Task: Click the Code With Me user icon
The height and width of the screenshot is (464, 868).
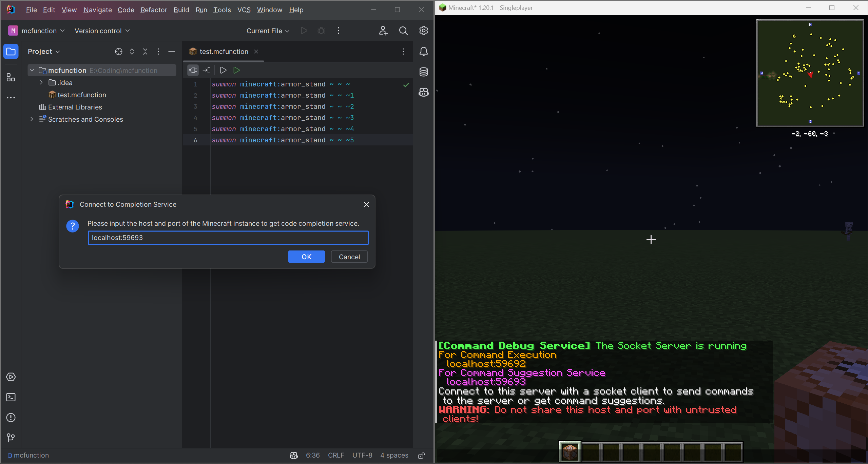Action: coord(383,31)
